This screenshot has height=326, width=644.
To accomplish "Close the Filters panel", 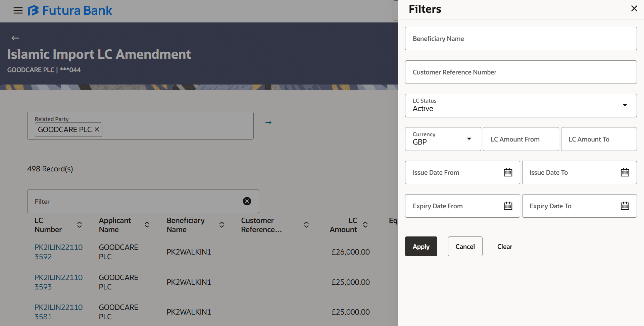I will [x=634, y=8].
